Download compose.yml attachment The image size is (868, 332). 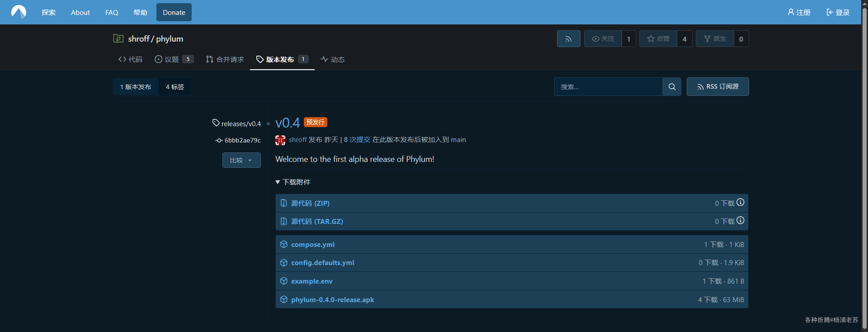coord(313,244)
